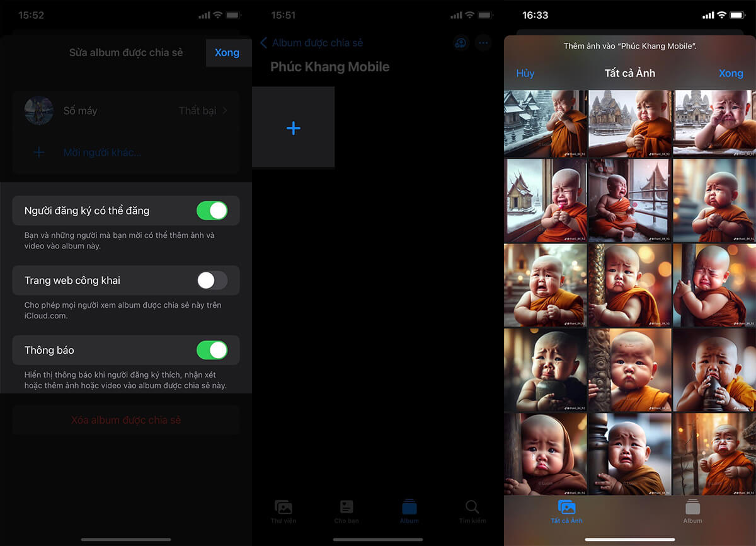Switch to Tất cả Ảnh tab in picker
The image size is (756, 546).
(x=566, y=511)
